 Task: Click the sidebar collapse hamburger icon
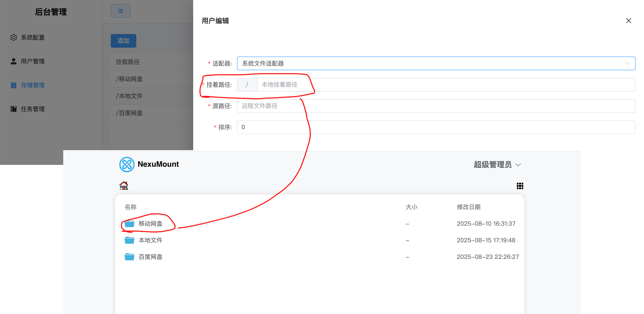(121, 11)
